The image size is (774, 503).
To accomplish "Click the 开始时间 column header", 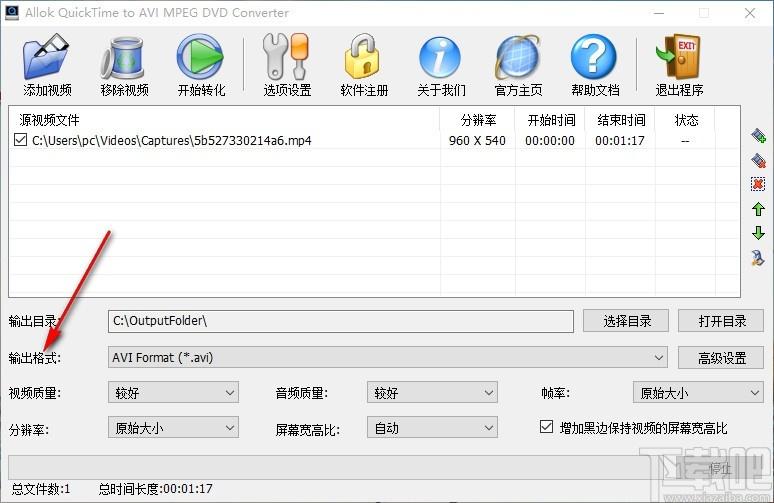I will coord(550,120).
